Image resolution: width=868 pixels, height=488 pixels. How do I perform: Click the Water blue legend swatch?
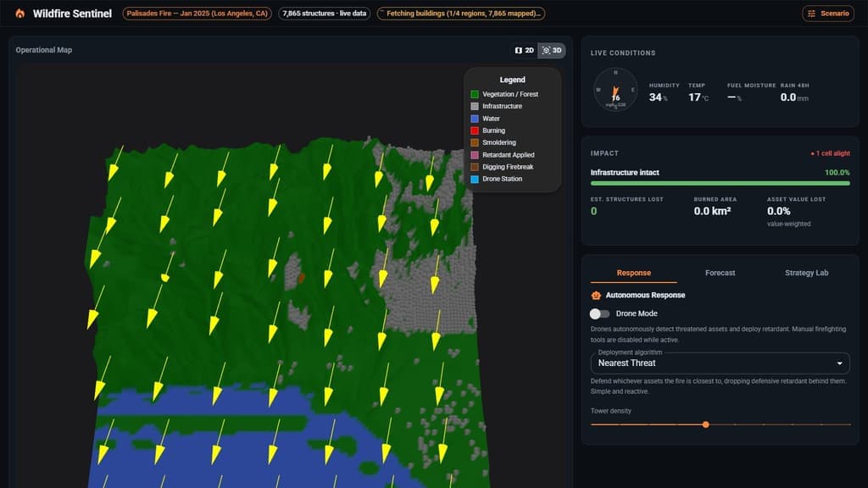pyautogui.click(x=475, y=119)
